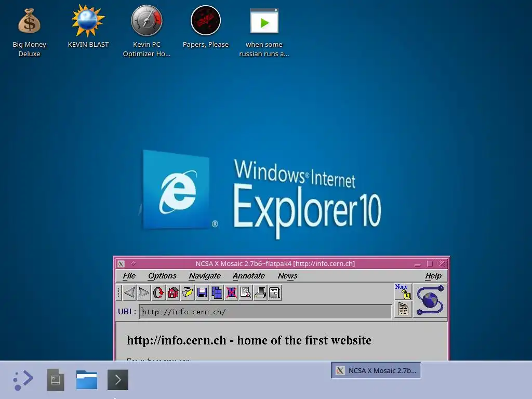Click the page heading about the first website

point(249,340)
